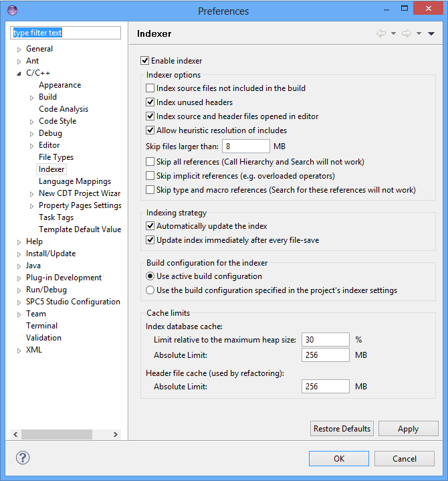Select the Indexer tree item
The height and width of the screenshot is (481, 448).
51,169
